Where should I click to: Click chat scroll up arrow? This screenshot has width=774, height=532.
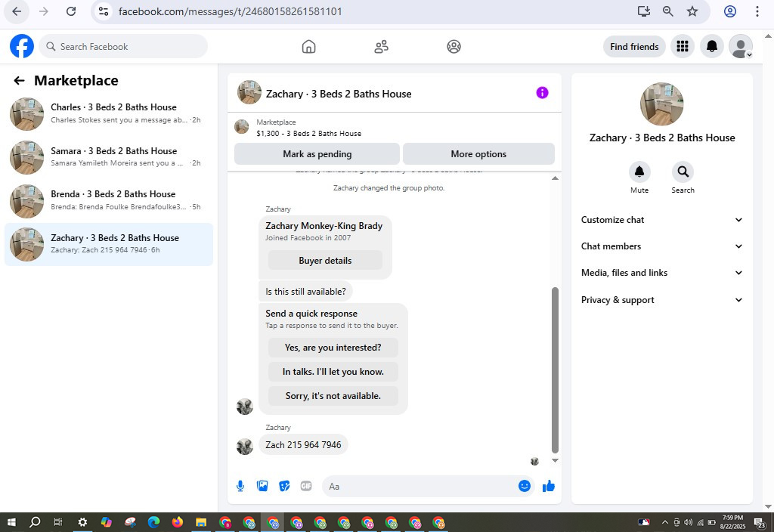[555, 178]
